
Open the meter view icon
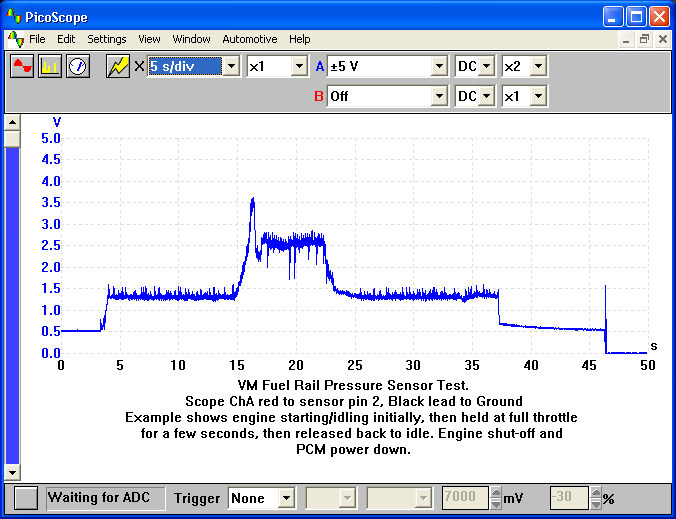[x=78, y=67]
